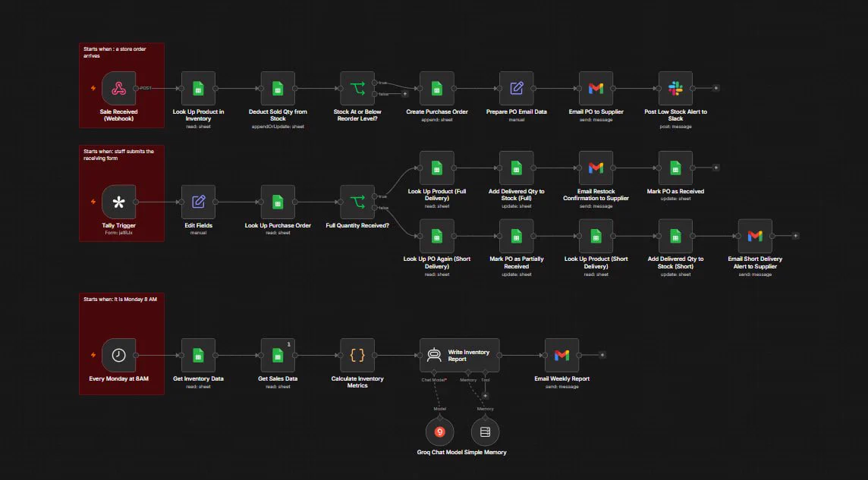Select Every Monday at 8AM schedule node

tap(118, 355)
